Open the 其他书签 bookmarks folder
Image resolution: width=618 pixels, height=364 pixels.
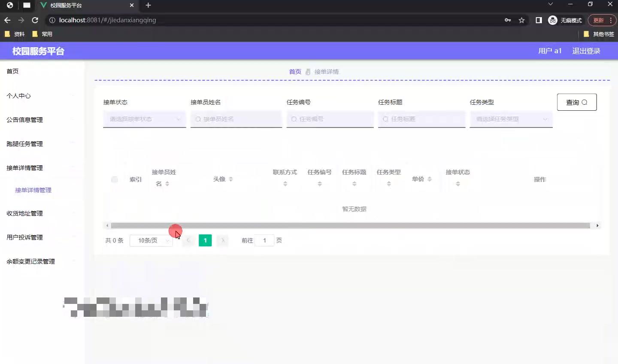point(599,34)
